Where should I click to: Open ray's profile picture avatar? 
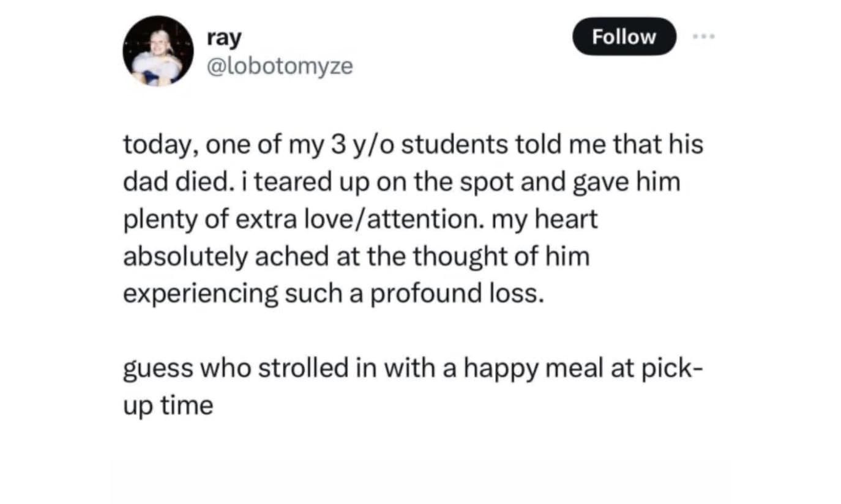pos(158,51)
